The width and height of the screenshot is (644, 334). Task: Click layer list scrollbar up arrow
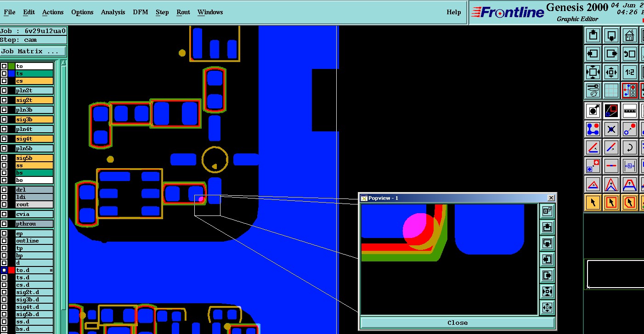[x=63, y=63]
